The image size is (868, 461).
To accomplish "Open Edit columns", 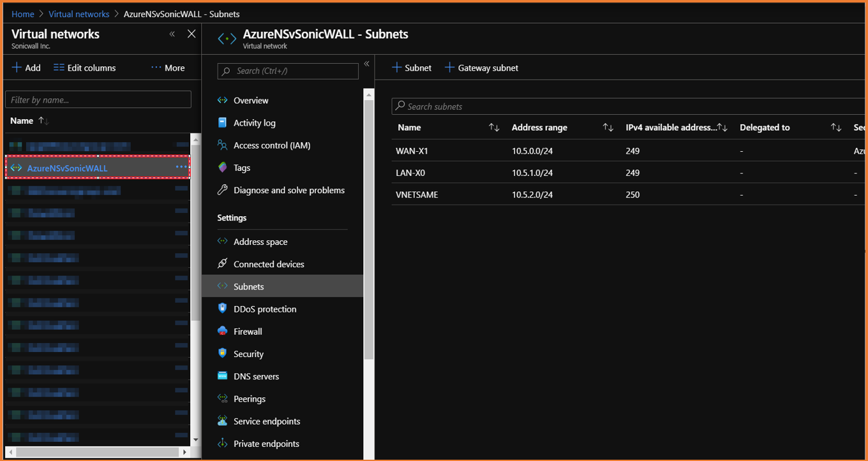I will (85, 68).
